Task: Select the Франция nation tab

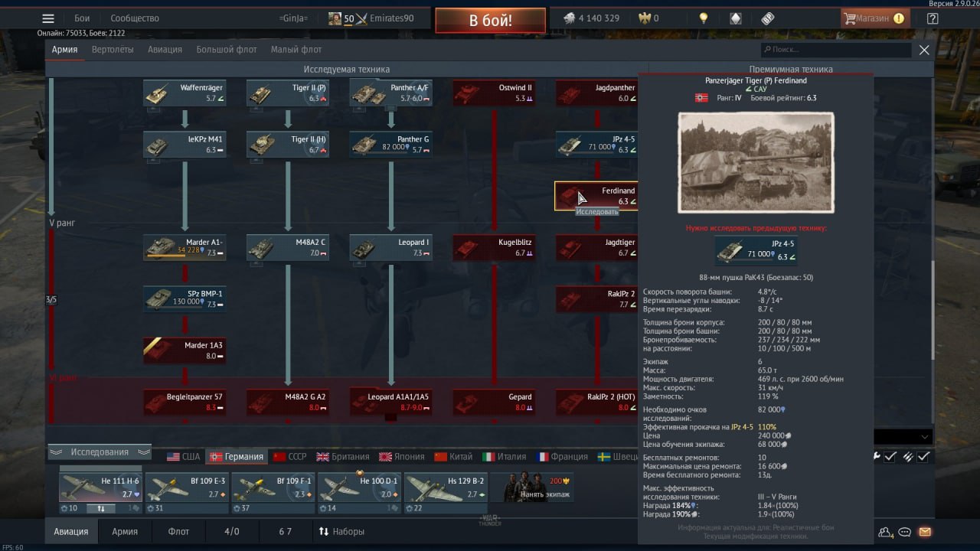Action: coord(563,457)
